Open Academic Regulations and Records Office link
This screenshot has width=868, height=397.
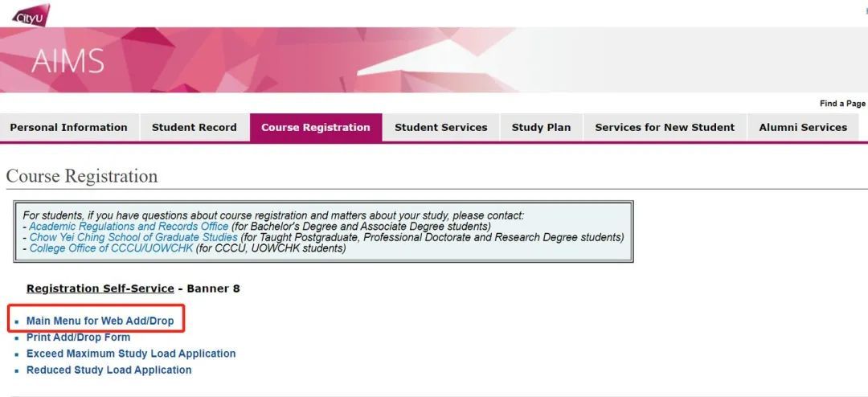(x=129, y=227)
